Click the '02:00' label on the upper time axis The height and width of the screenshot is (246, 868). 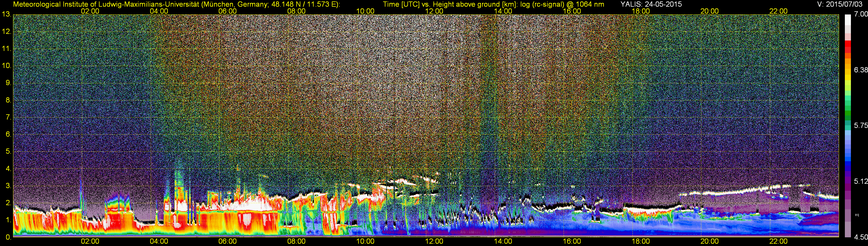(x=90, y=11)
